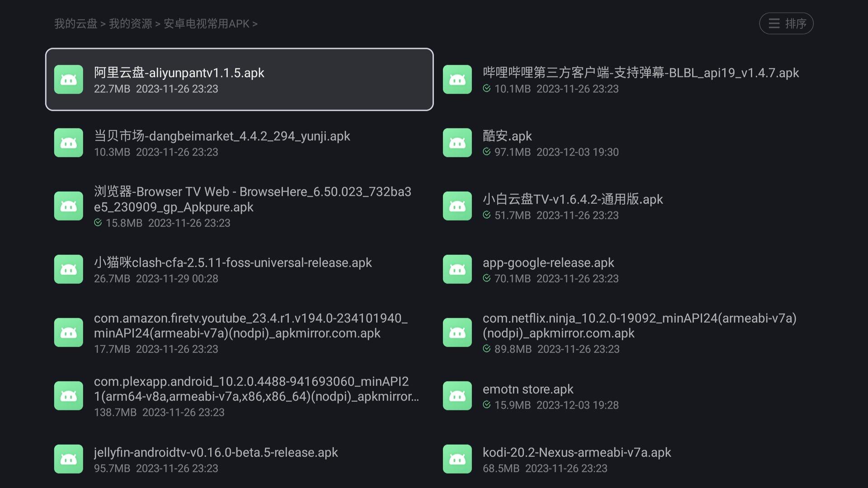Expand the 安卓电视常用APK breadcrumb chevron
The width and height of the screenshot is (868, 488).
255,23
